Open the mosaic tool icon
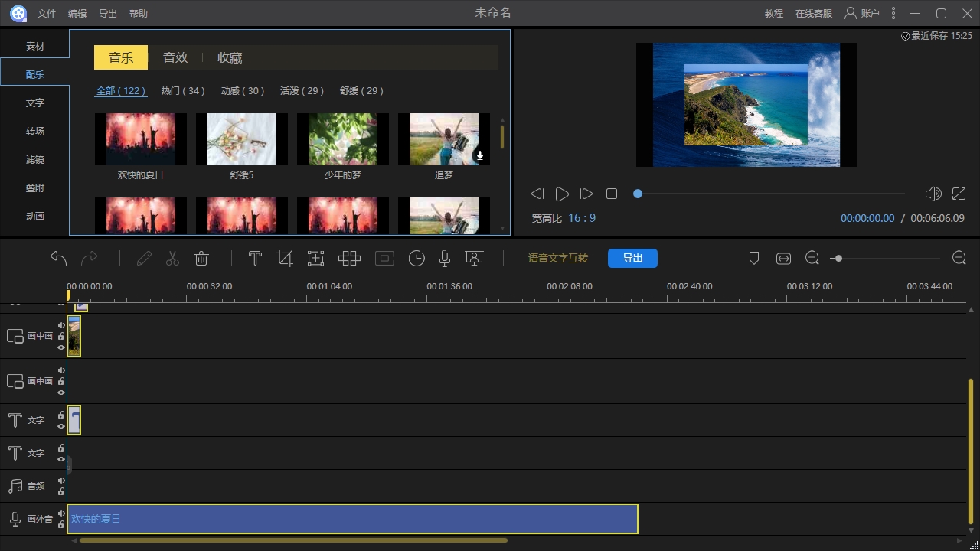 coord(349,258)
